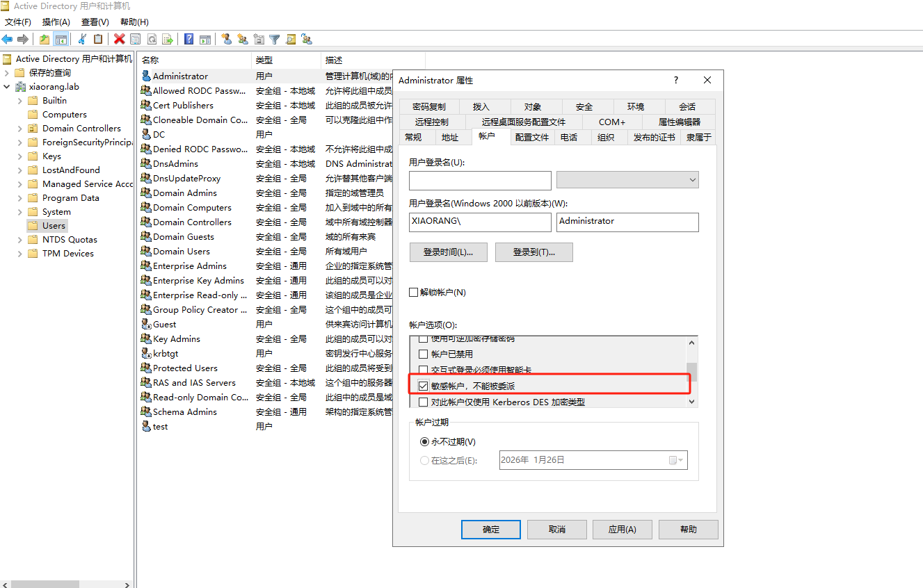923x588 pixels.
Task: Check the 解锁帐户 checkbox
Action: click(414, 293)
